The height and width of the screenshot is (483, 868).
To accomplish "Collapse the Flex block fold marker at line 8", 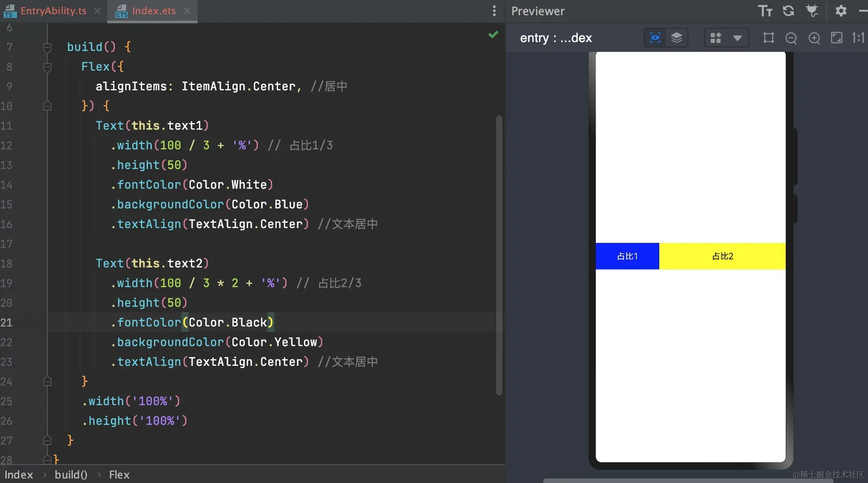I will point(47,67).
